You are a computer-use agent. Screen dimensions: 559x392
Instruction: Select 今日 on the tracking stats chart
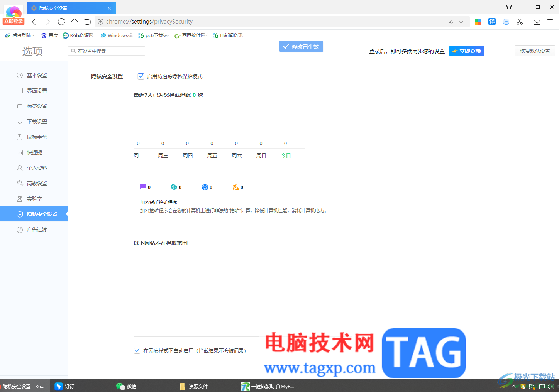tap(286, 155)
